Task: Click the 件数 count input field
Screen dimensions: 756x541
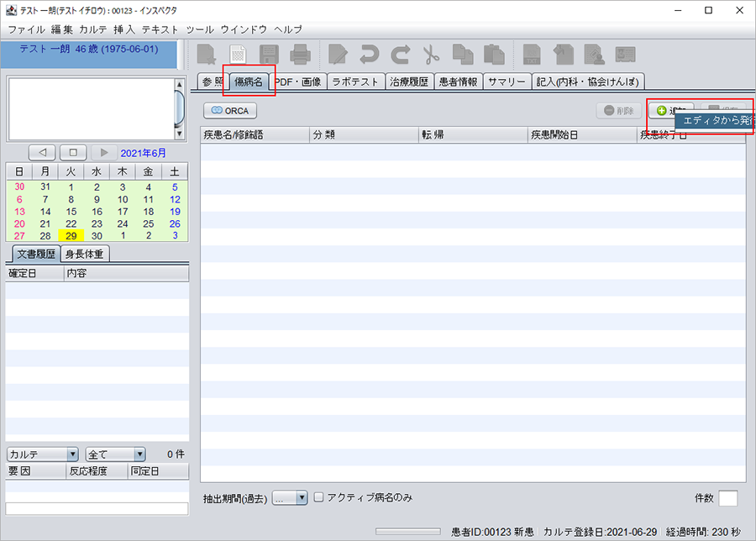Action: [x=727, y=498]
